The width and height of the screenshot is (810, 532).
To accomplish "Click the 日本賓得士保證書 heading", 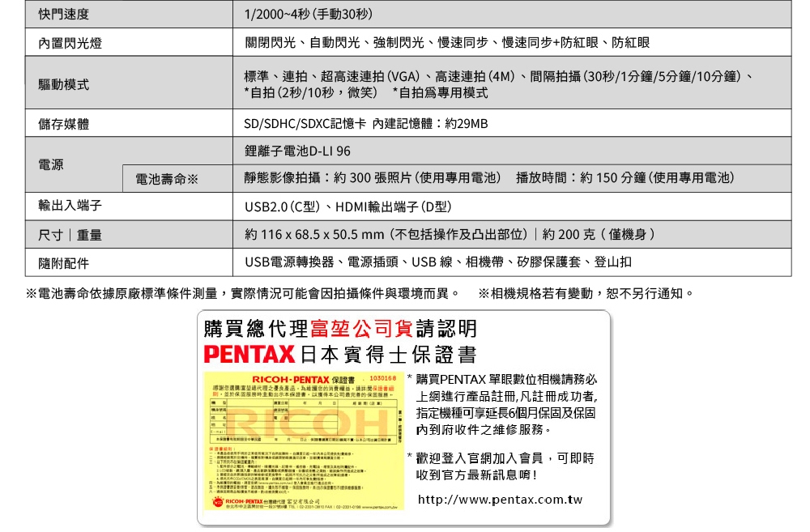I will (388, 355).
